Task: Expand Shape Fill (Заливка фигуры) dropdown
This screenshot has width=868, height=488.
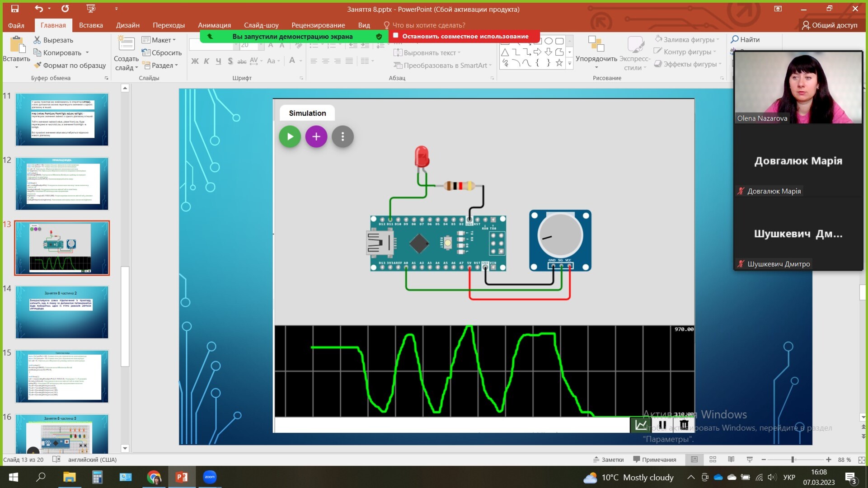Action: coord(718,40)
